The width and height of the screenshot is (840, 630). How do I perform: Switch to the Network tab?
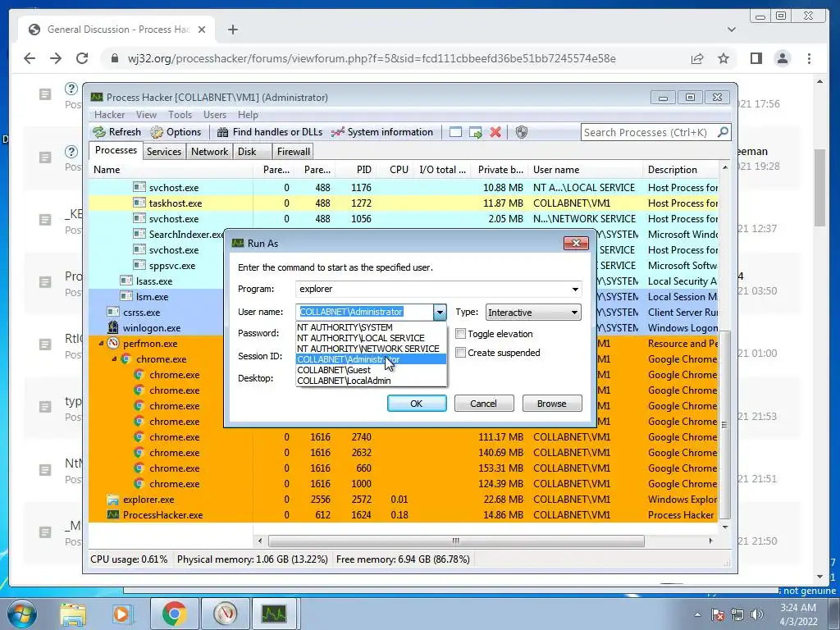click(209, 152)
